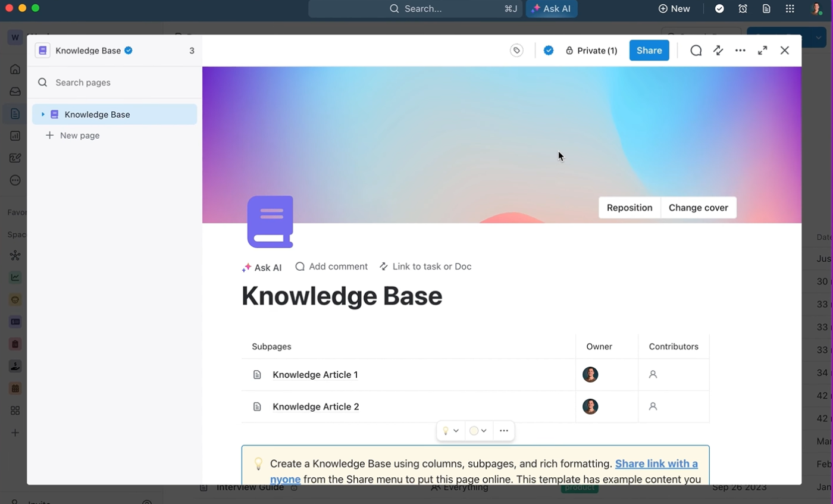Open doc relationships with the arrows icon
The height and width of the screenshot is (504, 833).
pyautogui.click(x=718, y=51)
